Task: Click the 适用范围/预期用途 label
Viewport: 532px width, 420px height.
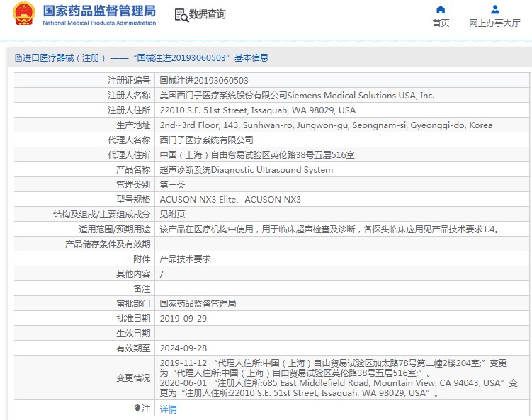Action: [x=114, y=229]
